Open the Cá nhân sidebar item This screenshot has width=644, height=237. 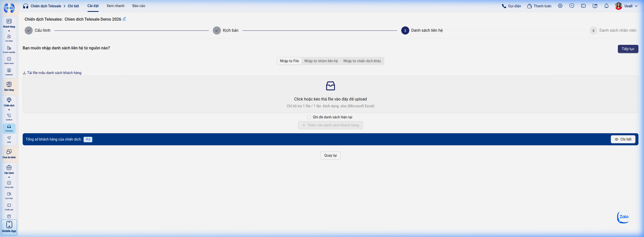coord(9,38)
